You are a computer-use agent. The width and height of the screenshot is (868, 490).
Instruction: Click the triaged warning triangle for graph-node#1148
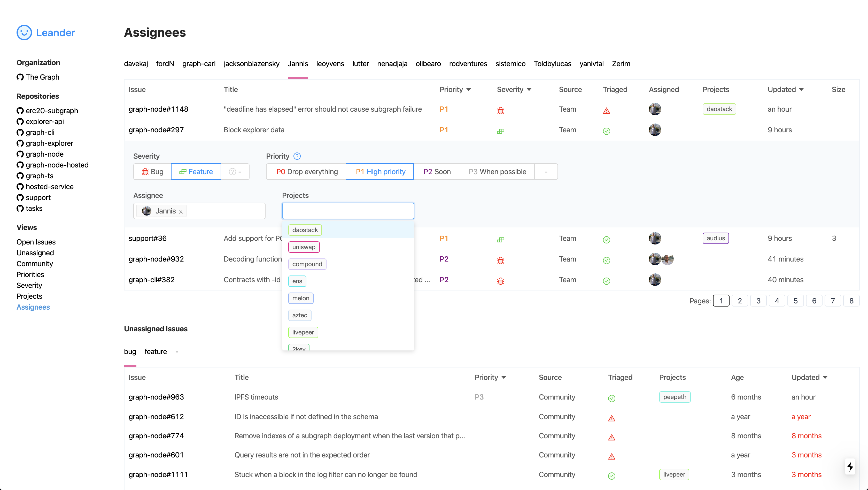(606, 111)
